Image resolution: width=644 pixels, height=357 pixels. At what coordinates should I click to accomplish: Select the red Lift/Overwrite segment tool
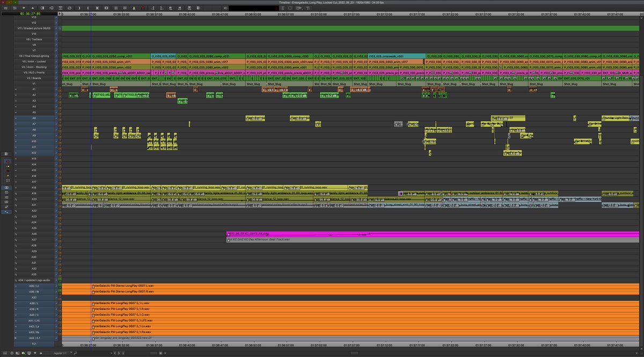point(8,162)
